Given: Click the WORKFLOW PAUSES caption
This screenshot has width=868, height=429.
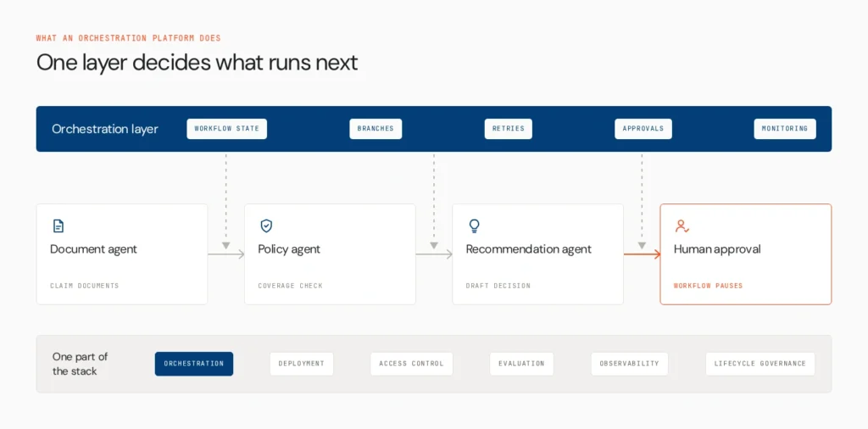Looking at the screenshot, I should pos(708,286).
